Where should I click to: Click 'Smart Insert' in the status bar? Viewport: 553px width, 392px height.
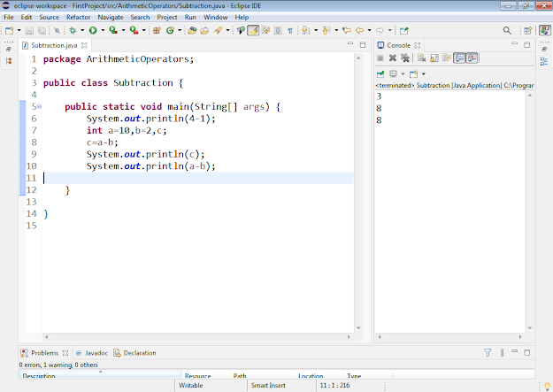(268, 385)
